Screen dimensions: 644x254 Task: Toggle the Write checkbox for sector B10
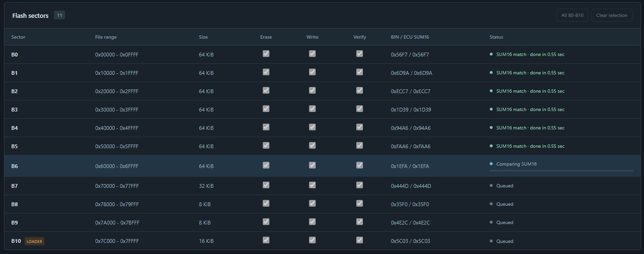[x=312, y=240]
